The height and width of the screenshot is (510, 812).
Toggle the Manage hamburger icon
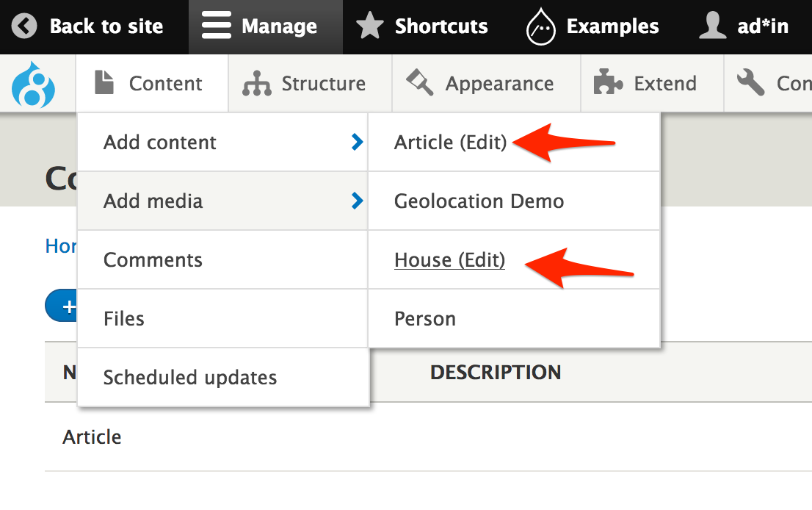pos(217,27)
